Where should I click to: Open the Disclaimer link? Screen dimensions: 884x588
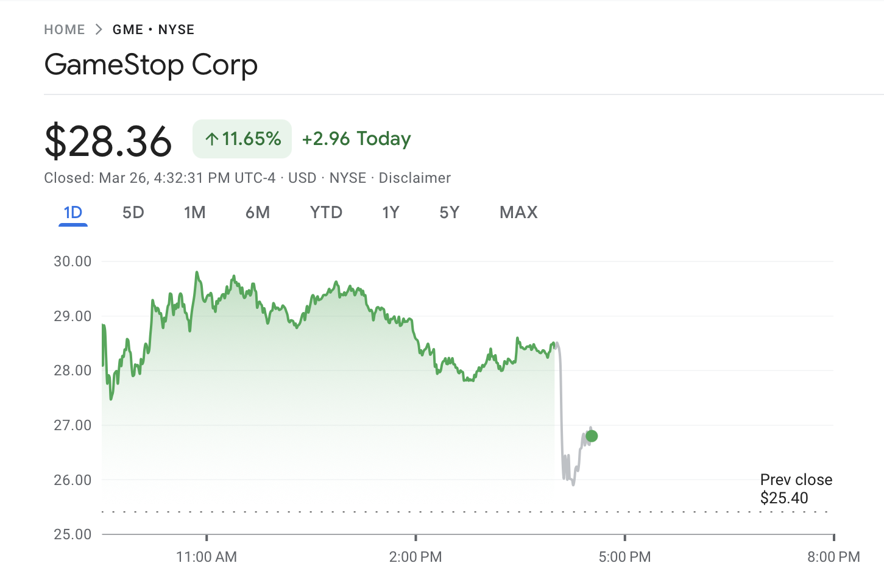tap(414, 178)
